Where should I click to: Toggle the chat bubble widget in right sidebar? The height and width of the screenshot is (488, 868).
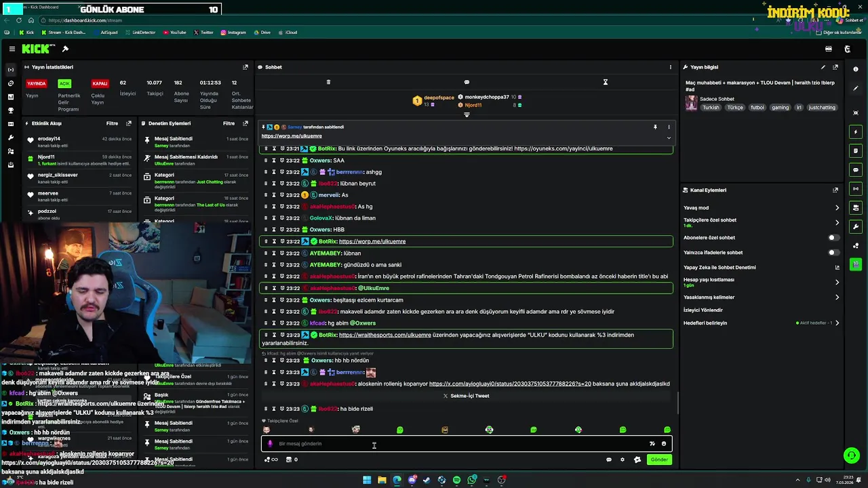(856, 170)
